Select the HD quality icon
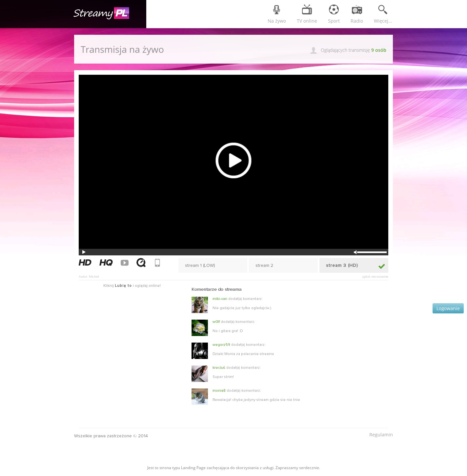The height and width of the screenshot is (476, 467). pos(85,263)
